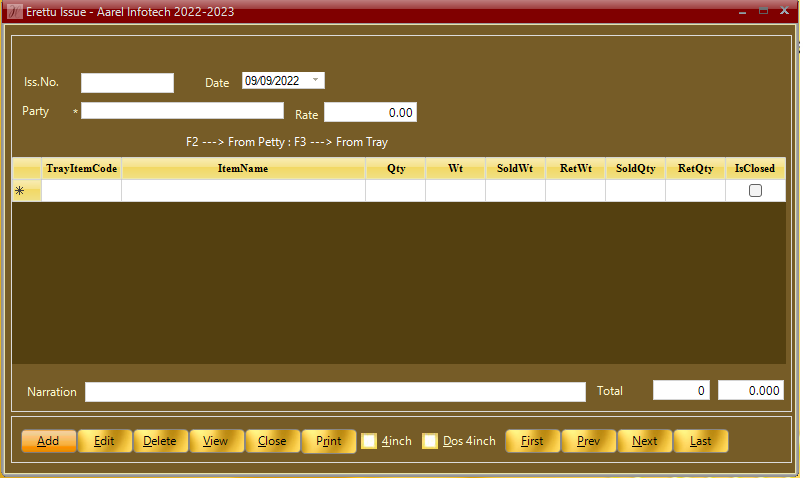Check the IsClosed box in grid row
This screenshot has height=478, width=804.
[x=755, y=191]
